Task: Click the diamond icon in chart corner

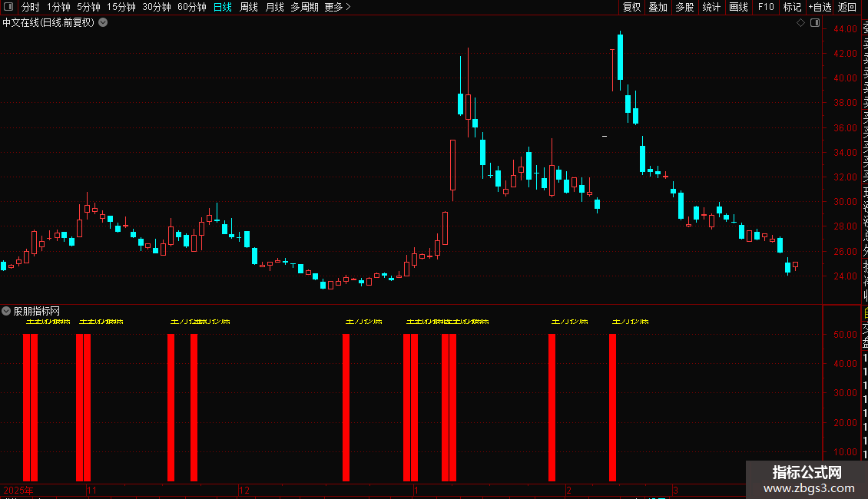Action: coord(800,23)
